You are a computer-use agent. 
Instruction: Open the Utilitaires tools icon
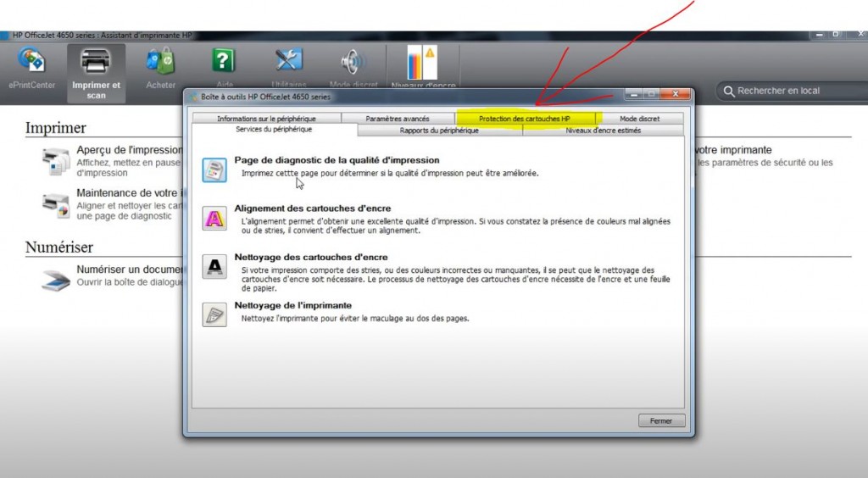pyautogui.click(x=288, y=60)
